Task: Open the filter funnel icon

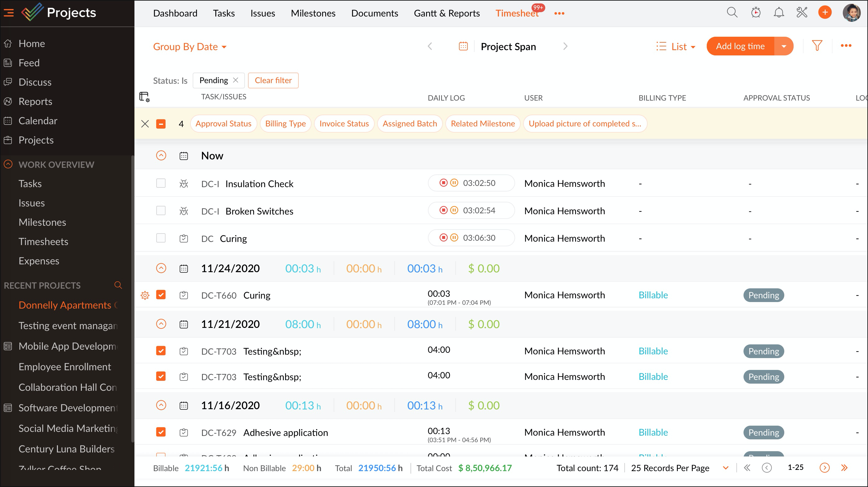Action: [x=817, y=46]
